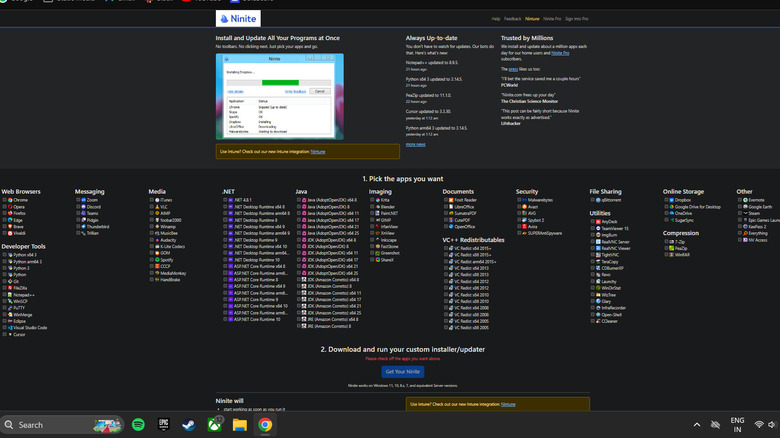Viewport: 780px width, 438px height.
Task: Click the OneDrive label under Online Storage
Action: point(683,213)
